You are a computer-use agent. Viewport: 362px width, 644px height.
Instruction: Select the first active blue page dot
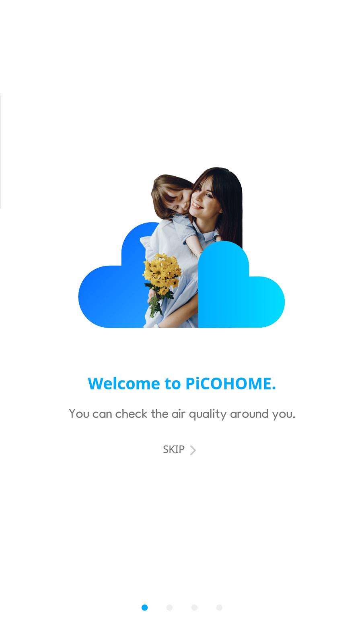click(144, 607)
